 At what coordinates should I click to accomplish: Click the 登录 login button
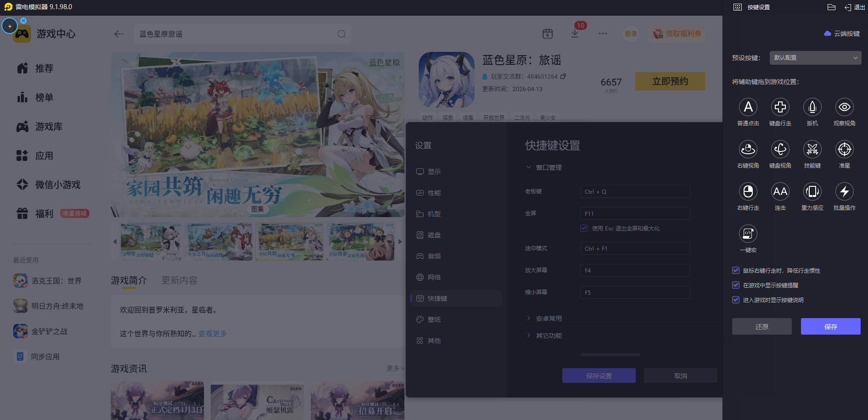tap(631, 34)
